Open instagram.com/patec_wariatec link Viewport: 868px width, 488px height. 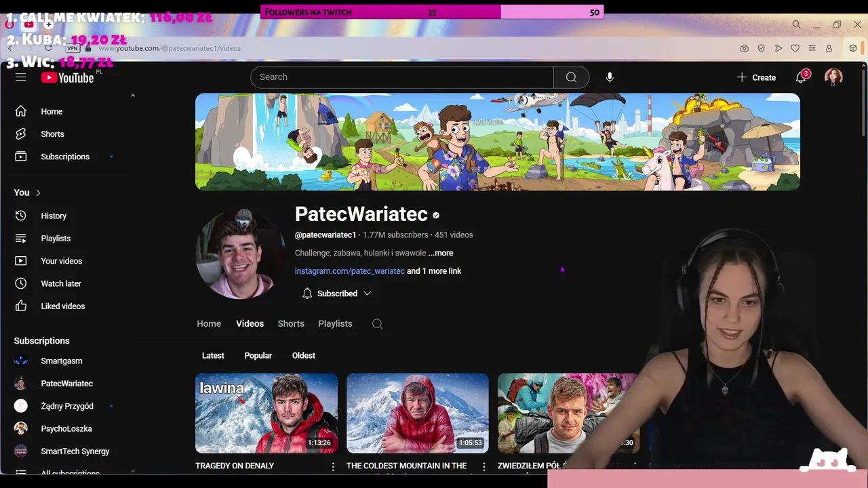pos(349,271)
